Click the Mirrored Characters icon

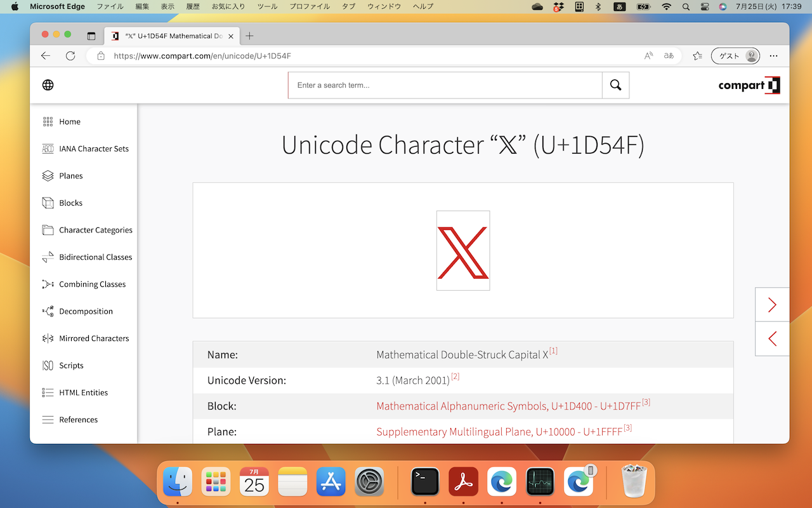point(48,338)
